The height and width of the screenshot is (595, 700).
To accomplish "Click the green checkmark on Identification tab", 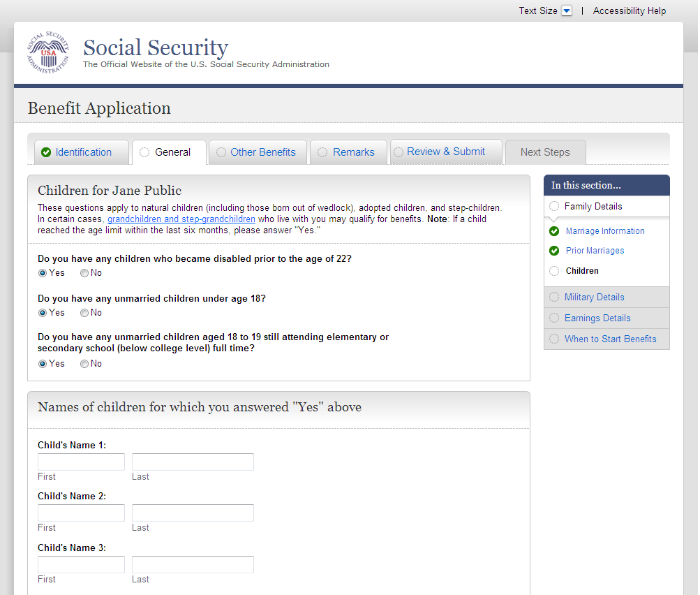I will (x=46, y=152).
